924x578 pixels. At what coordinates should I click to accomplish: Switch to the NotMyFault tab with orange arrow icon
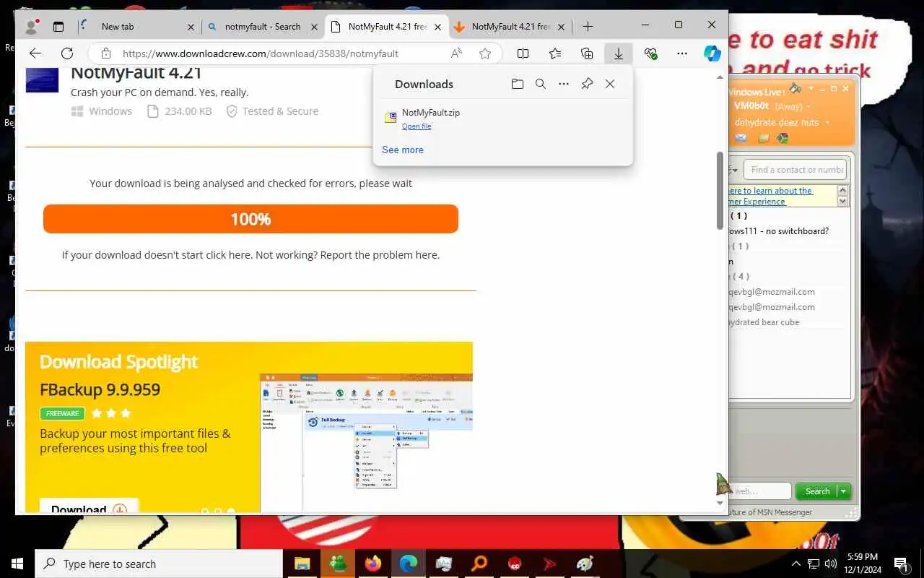510,27
